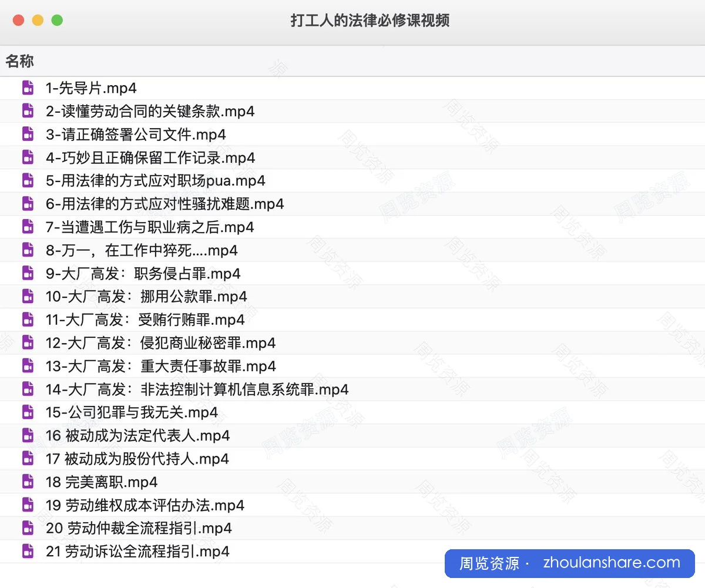Select the file name 13-大厂高发：重大责任事故罪.mp4
Image resolution: width=705 pixels, height=588 pixels.
[161, 367]
